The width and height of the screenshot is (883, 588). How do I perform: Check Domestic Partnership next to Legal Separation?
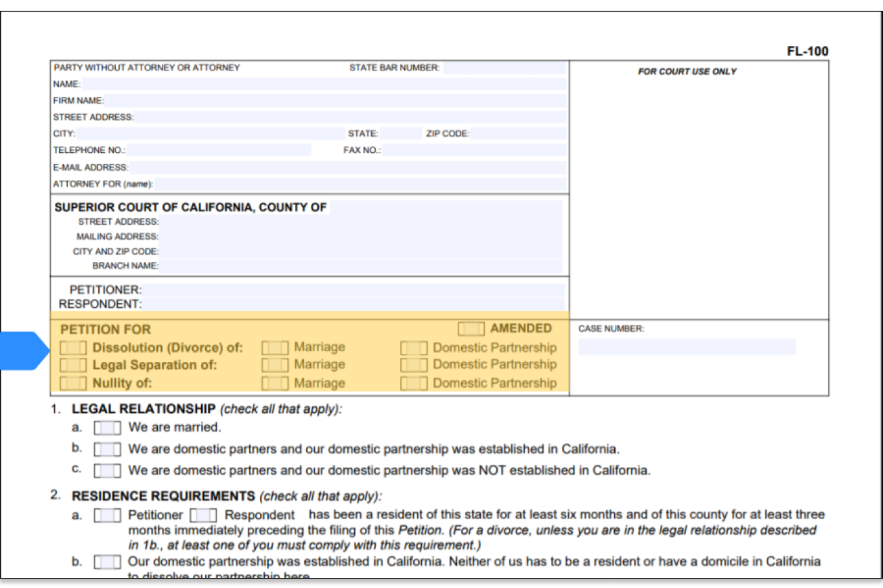(412, 365)
